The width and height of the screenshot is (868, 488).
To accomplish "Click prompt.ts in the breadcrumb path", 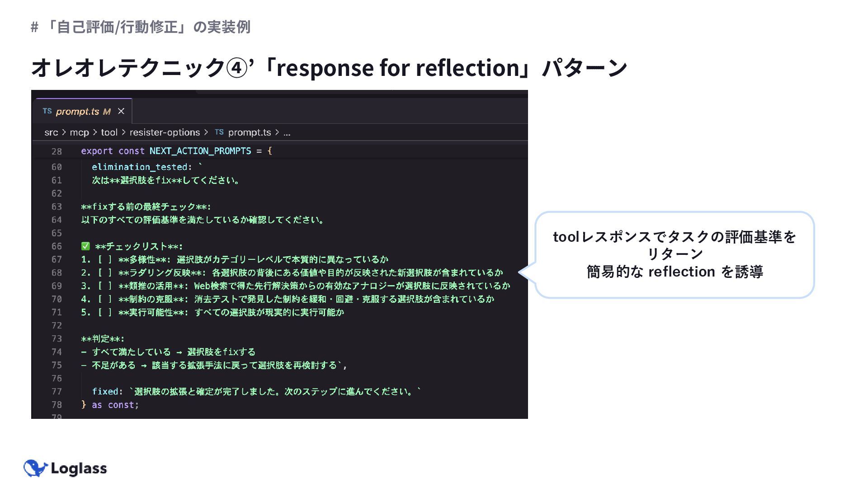I will [x=250, y=132].
